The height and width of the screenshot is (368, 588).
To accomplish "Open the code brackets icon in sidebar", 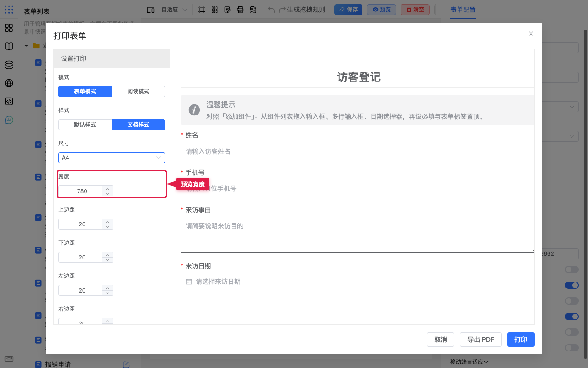I will [9, 102].
